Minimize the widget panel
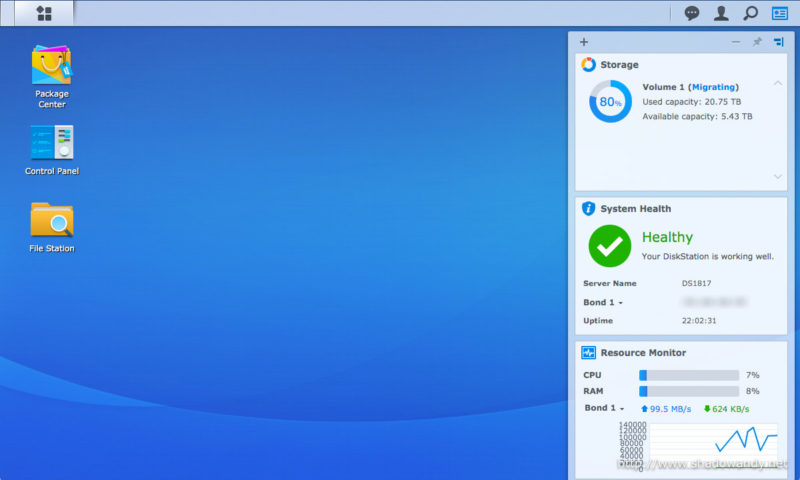 point(736,42)
